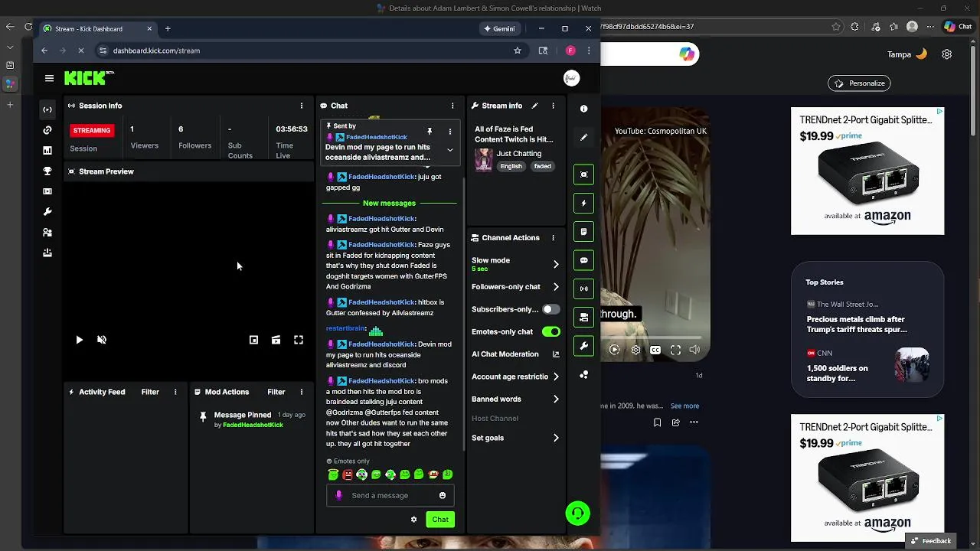Toggle the Mod Actions document widget

[583, 232]
